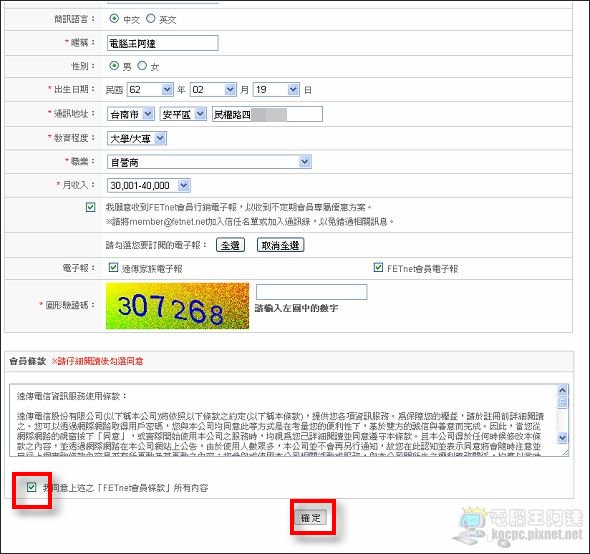Select 中文 as SMS language

tap(114, 18)
